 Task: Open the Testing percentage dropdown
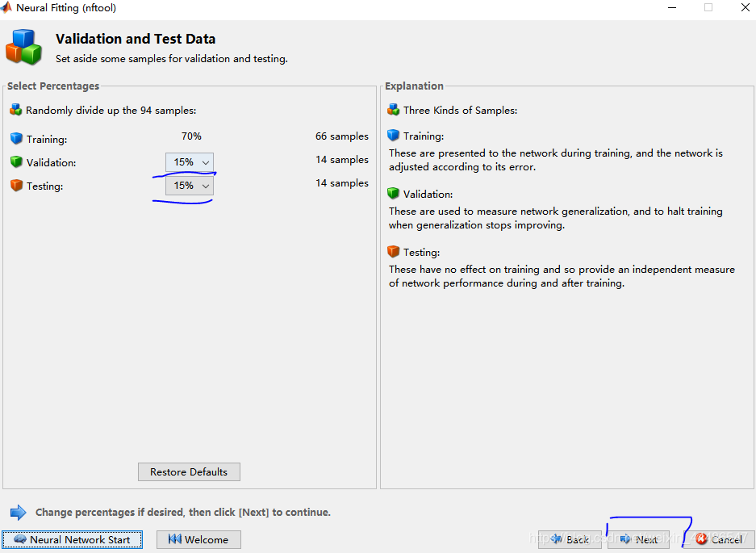click(207, 185)
